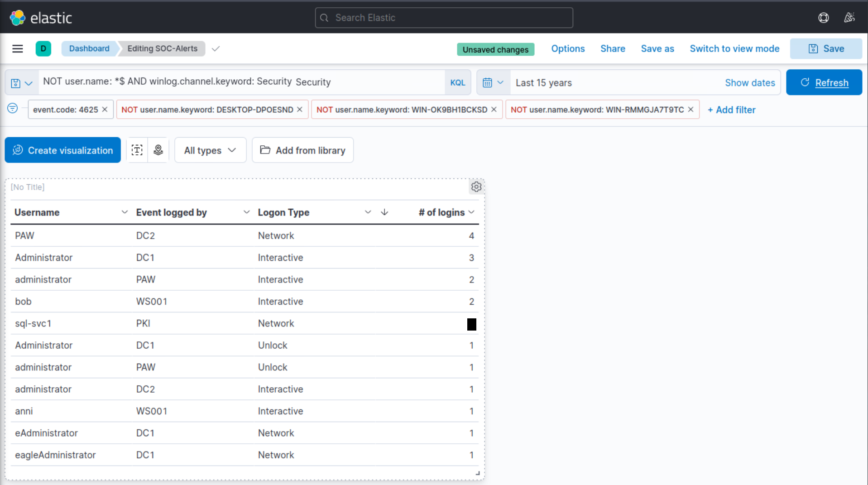Viewport: 868px width, 485px height.
Task: Open help via the lifebuoy icon
Action: tap(824, 18)
